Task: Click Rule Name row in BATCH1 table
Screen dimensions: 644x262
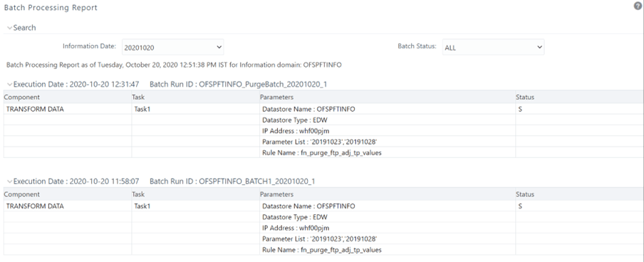Action: pyautogui.click(x=321, y=250)
